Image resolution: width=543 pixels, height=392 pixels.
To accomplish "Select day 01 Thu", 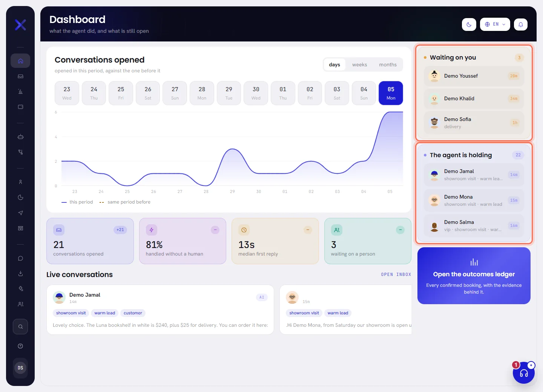I will 283,93.
